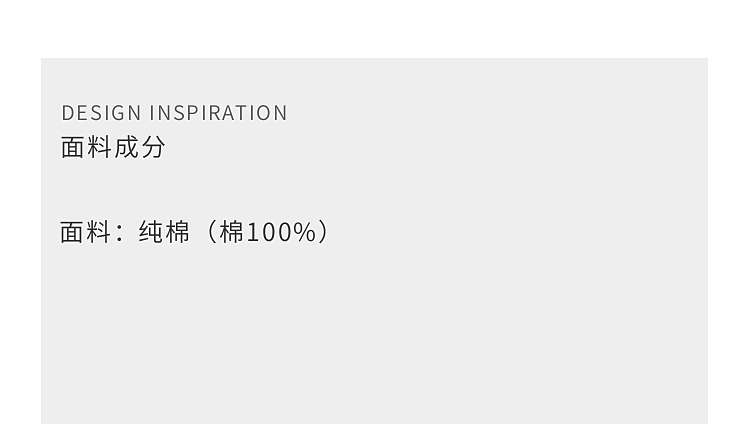Viewport: 750px width, 424px height.
Task: Click the 面料 characters in the 面料成分 title
Action: [x=86, y=147]
